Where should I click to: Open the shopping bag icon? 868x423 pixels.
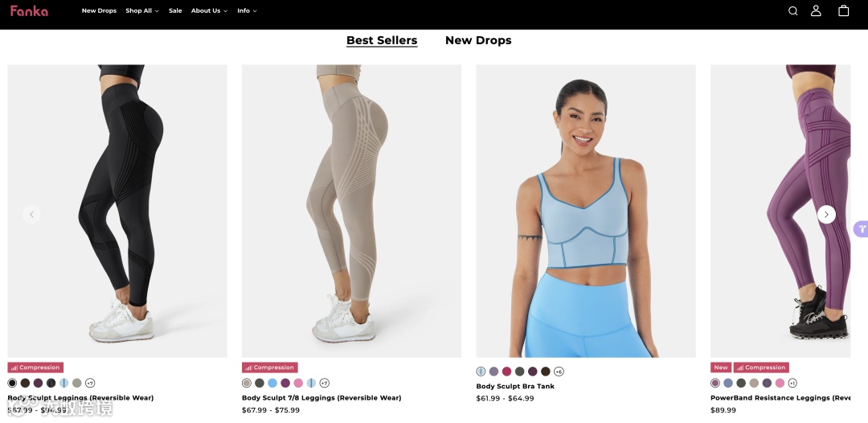[x=844, y=10]
